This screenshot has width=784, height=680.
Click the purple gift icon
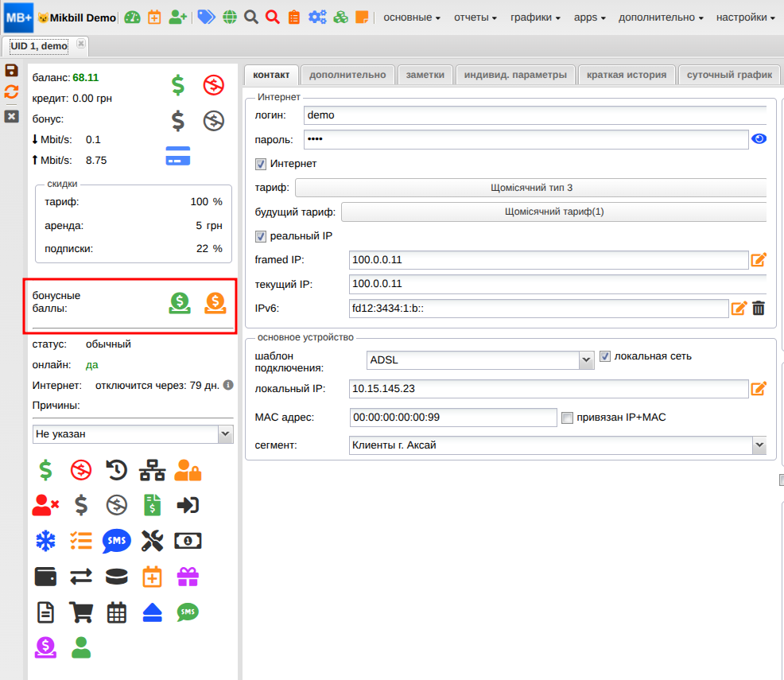pos(188,577)
